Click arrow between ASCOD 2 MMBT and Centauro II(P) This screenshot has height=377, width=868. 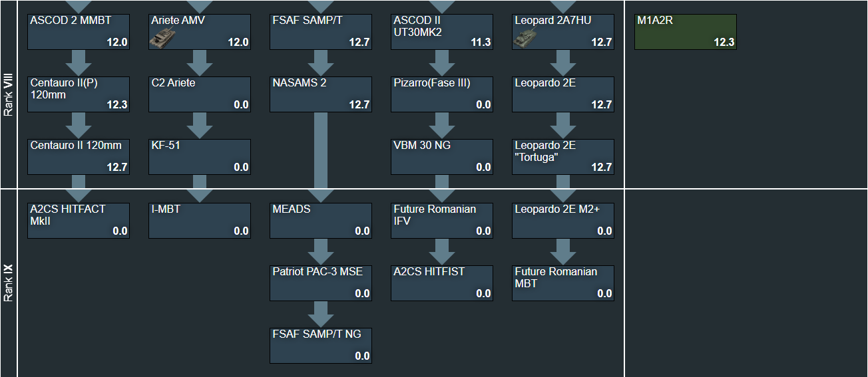click(79, 63)
